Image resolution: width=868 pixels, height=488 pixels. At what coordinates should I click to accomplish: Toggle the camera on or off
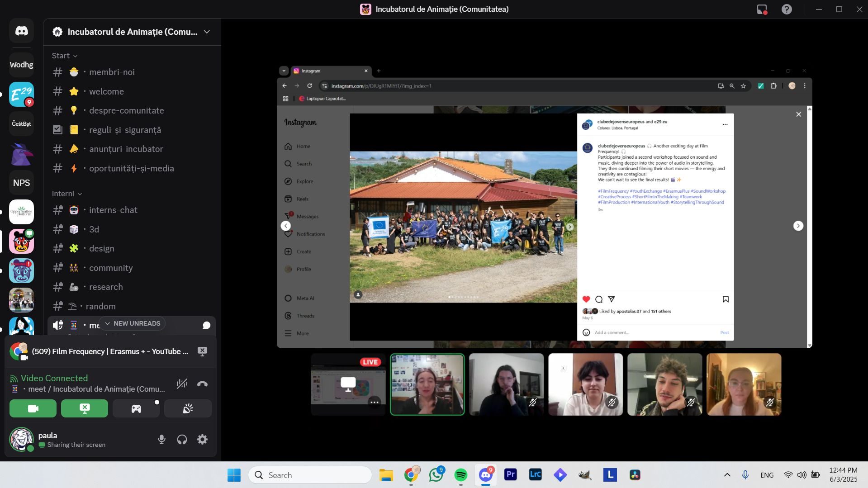pyautogui.click(x=33, y=408)
